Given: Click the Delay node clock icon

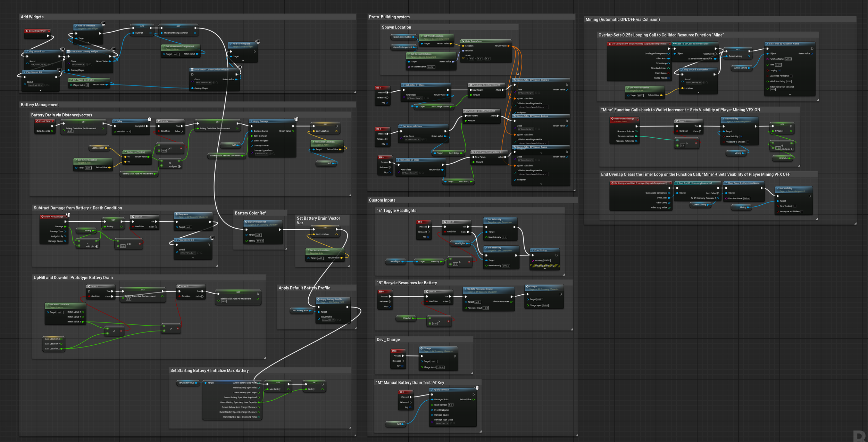Looking at the screenshot, I should pyautogui.click(x=150, y=119).
